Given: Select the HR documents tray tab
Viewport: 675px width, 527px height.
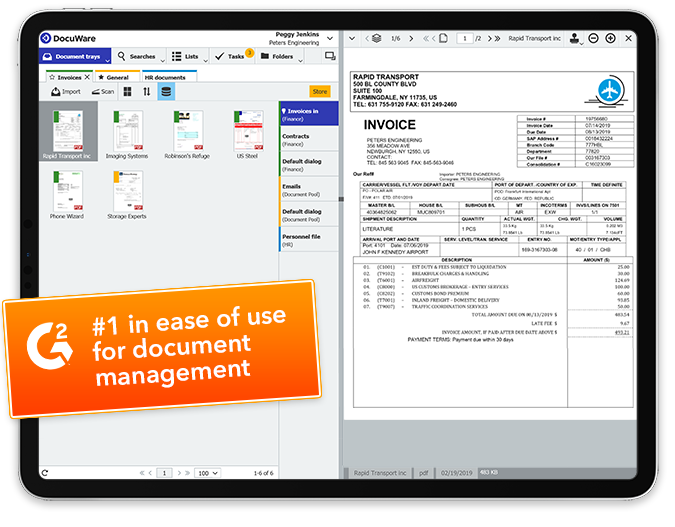Looking at the screenshot, I should point(170,77).
